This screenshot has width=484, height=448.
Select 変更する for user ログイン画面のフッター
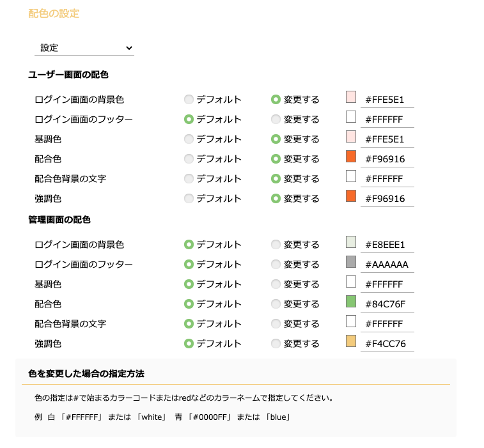pos(276,119)
